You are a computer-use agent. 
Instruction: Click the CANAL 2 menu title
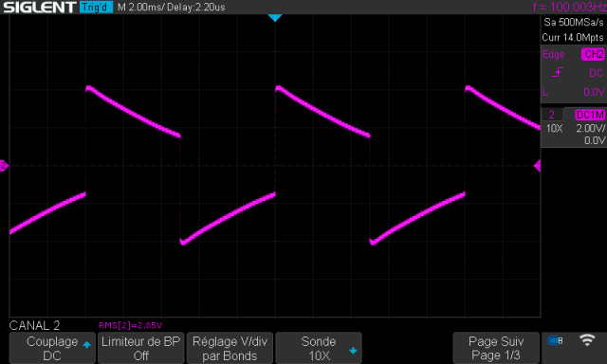coord(34,325)
